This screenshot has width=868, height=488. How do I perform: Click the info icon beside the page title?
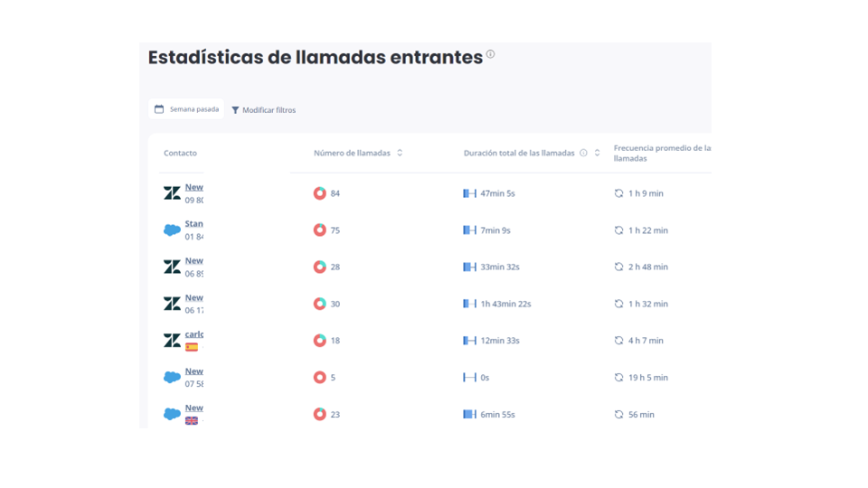tap(490, 54)
